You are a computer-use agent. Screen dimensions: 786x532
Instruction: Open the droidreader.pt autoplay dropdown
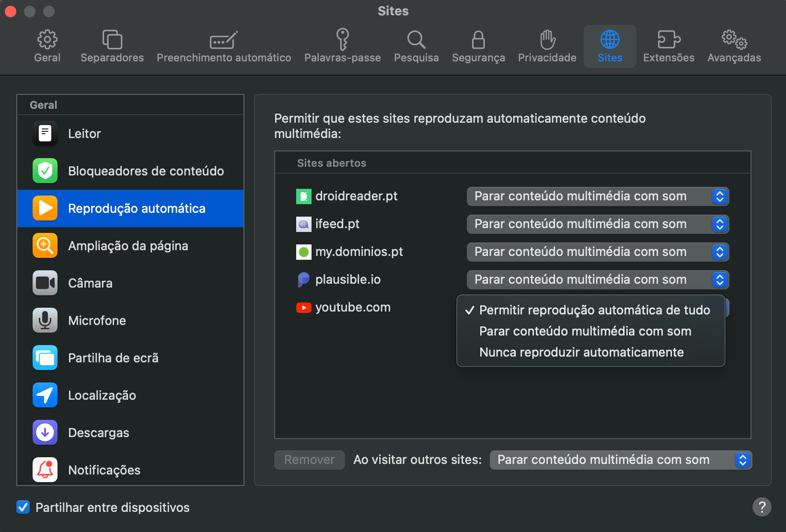[x=597, y=197]
